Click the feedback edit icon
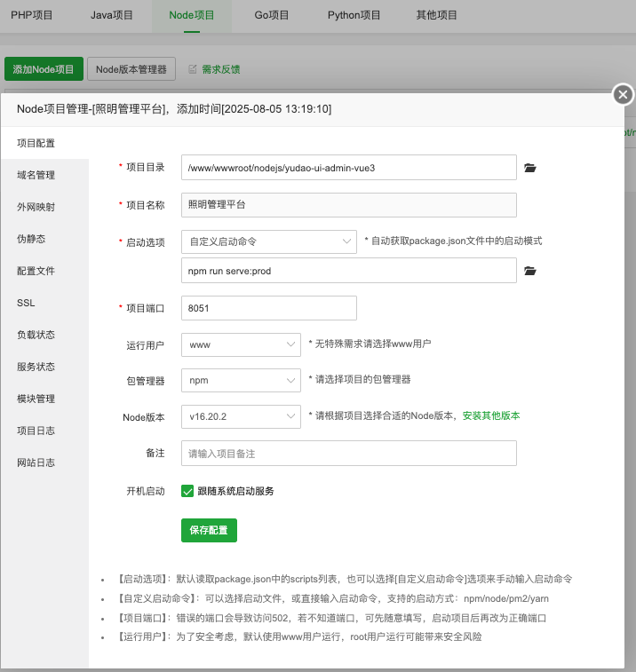This screenshot has height=672, width=636. click(193, 69)
